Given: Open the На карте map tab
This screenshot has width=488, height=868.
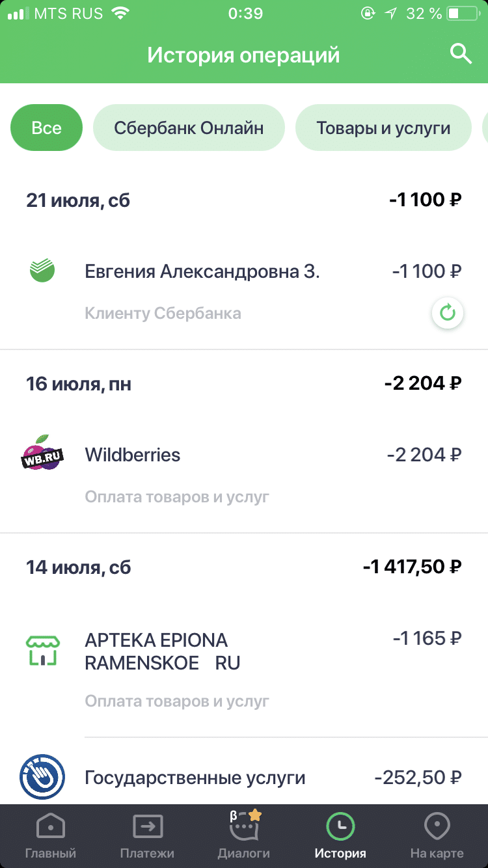Looking at the screenshot, I should (437, 835).
